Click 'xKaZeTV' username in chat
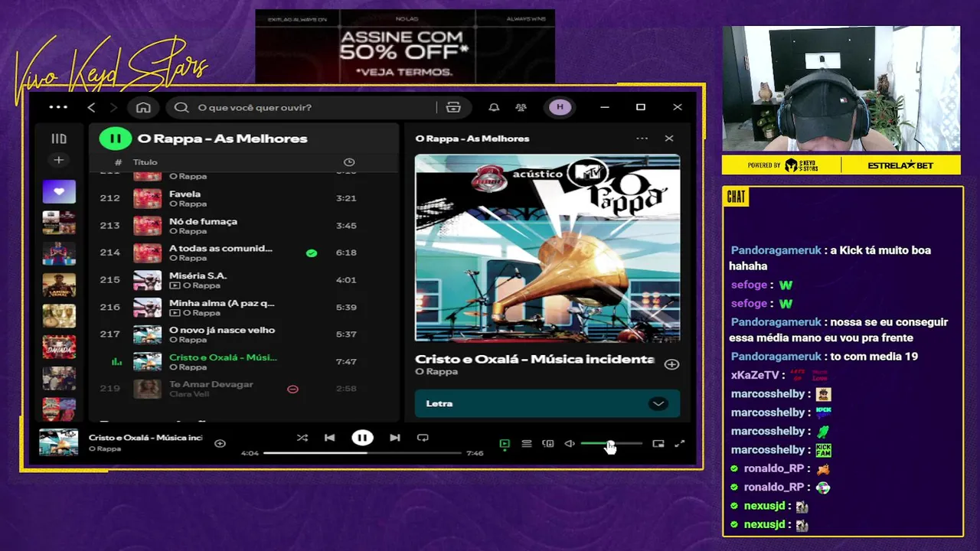The width and height of the screenshot is (980, 551). point(756,375)
